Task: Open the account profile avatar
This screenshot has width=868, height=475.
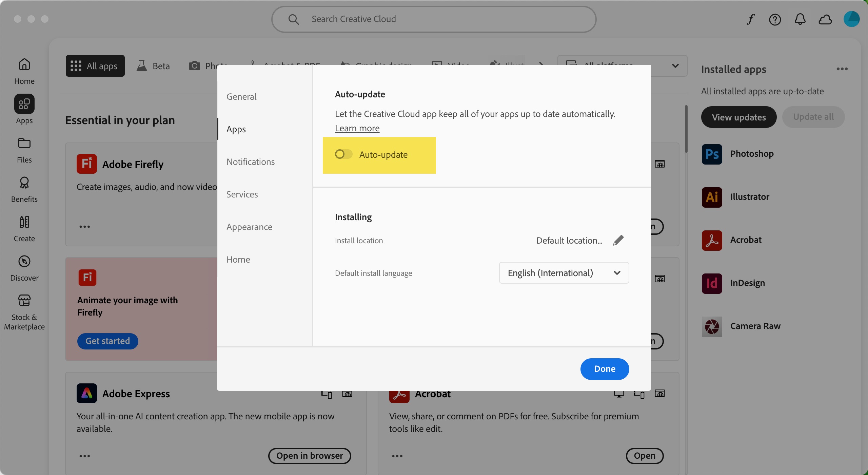Action: (x=851, y=19)
